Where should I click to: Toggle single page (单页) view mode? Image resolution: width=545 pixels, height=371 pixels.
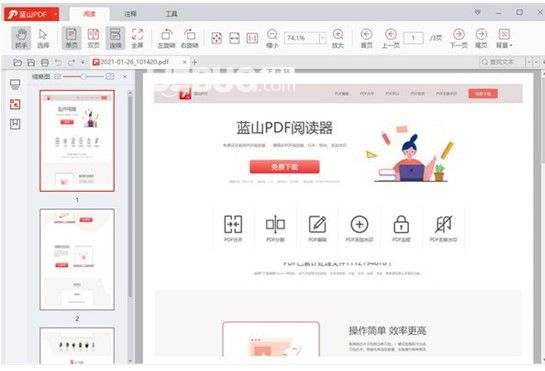coord(72,38)
